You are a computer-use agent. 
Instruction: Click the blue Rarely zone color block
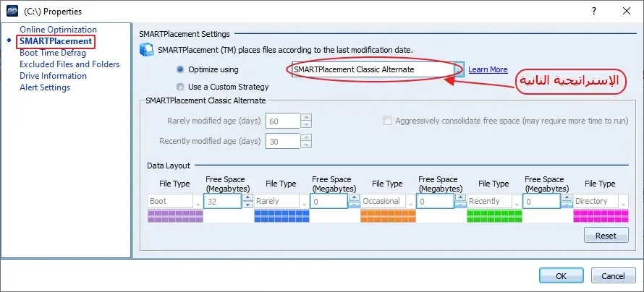pos(281,216)
